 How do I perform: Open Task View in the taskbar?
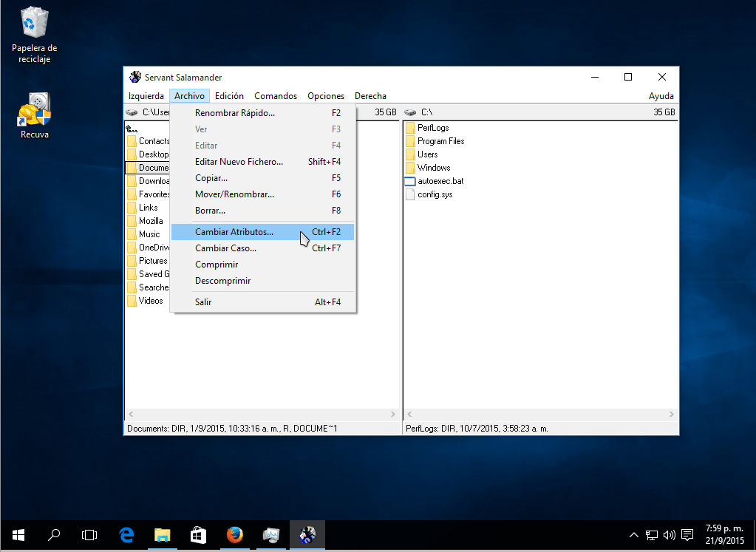[x=89, y=535]
